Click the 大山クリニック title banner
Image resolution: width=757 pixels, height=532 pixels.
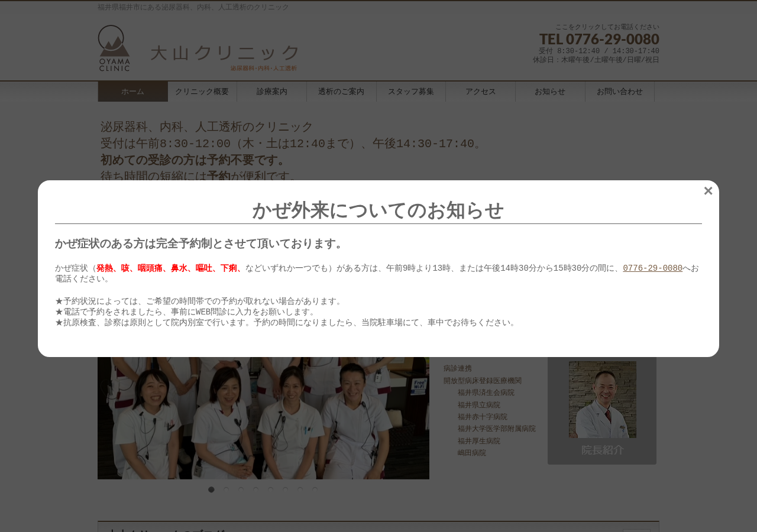(225, 57)
